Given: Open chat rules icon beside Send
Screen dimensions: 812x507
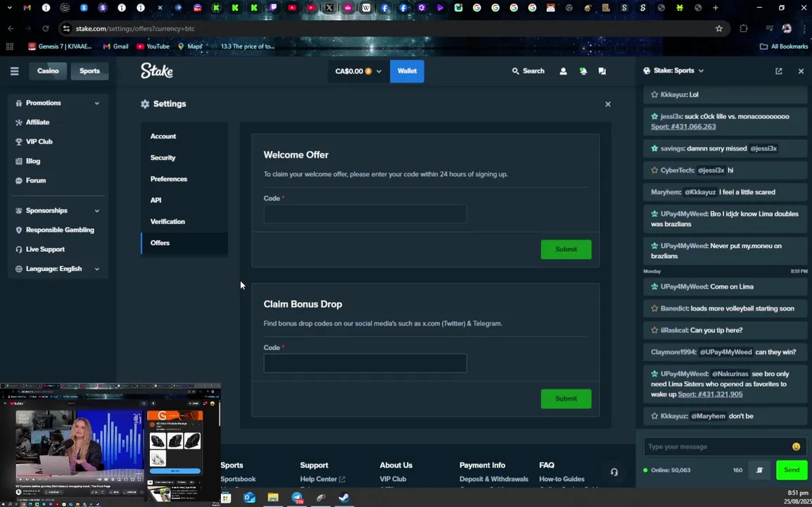Looking at the screenshot, I should pos(760,470).
